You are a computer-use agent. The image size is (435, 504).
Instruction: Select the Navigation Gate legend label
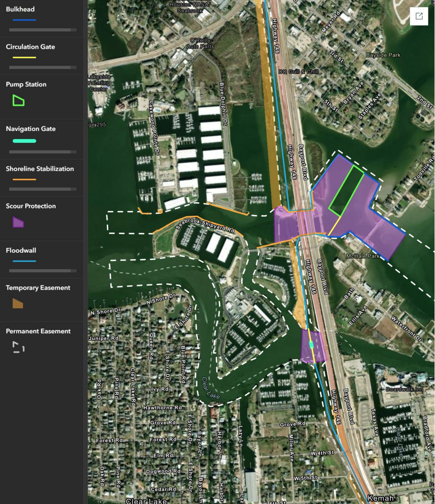coord(31,129)
